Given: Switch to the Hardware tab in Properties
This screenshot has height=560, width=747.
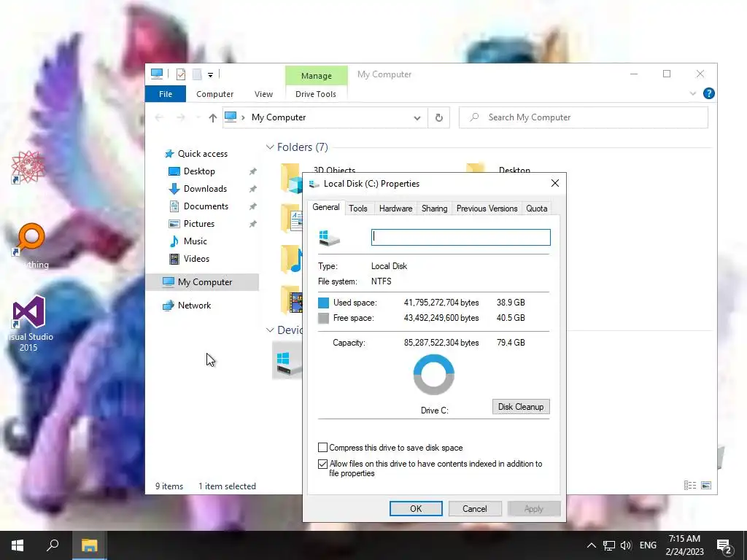Looking at the screenshot, I should (395, 209).
